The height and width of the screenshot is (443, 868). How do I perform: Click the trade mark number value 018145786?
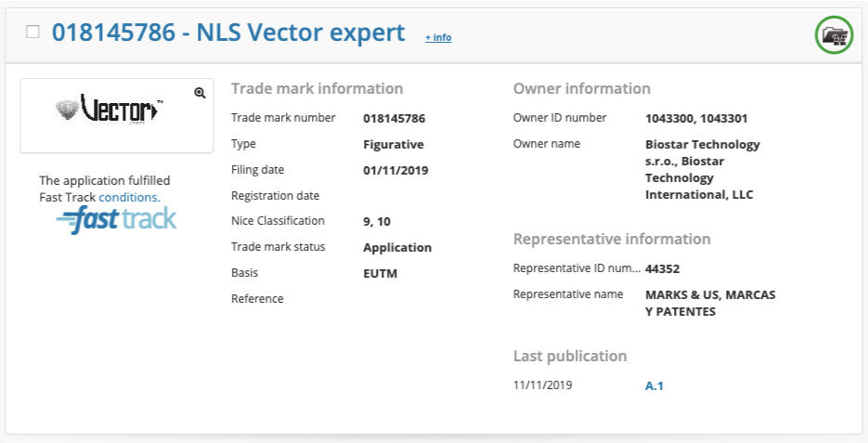pyautogui.click(x=395, y=118)
